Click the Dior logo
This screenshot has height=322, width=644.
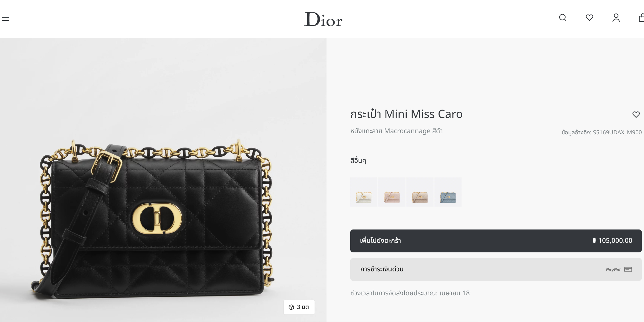(x=323, y=19)
